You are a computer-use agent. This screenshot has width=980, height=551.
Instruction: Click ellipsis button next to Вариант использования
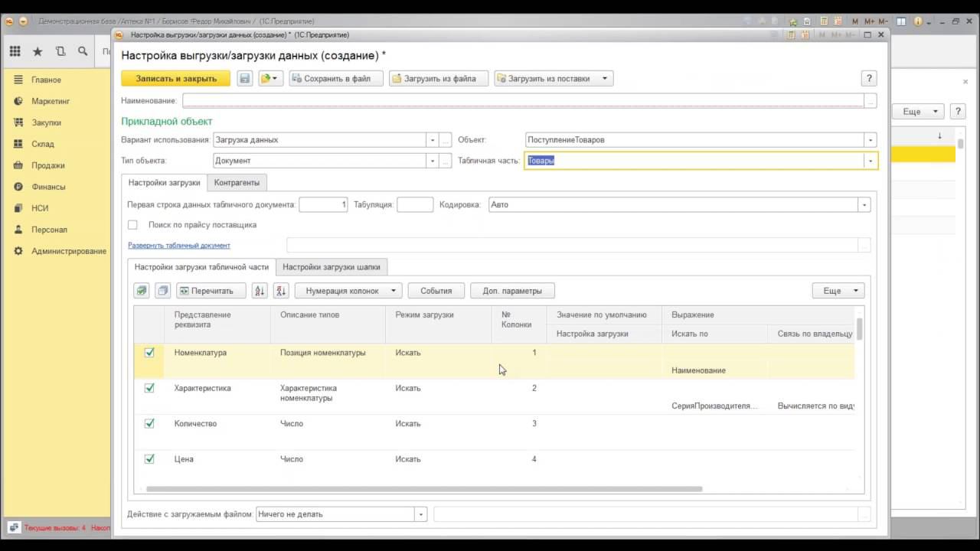coord(446,140)
